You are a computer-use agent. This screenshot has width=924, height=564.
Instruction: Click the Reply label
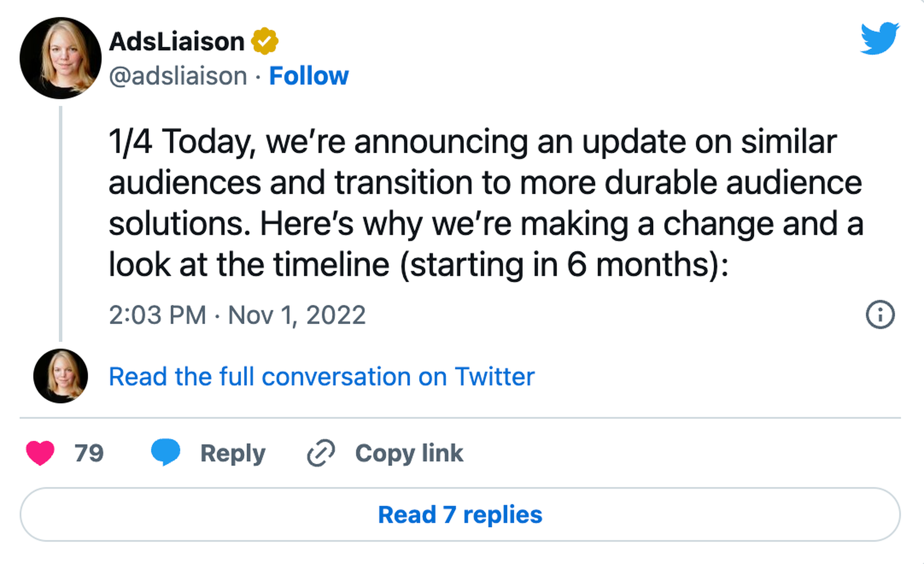(x=233, y=453)
